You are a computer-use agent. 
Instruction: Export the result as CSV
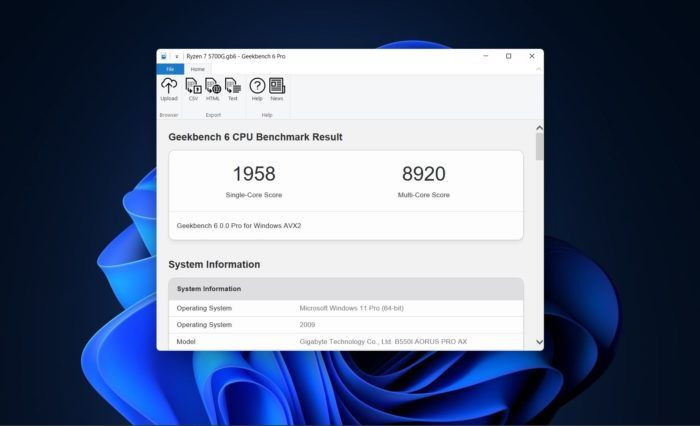[x=193, y=89]
